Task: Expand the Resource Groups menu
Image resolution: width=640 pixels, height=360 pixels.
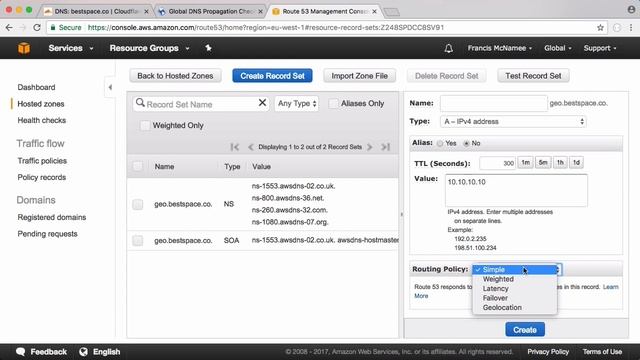Action: pyautogui.click(x=149, y=48)
